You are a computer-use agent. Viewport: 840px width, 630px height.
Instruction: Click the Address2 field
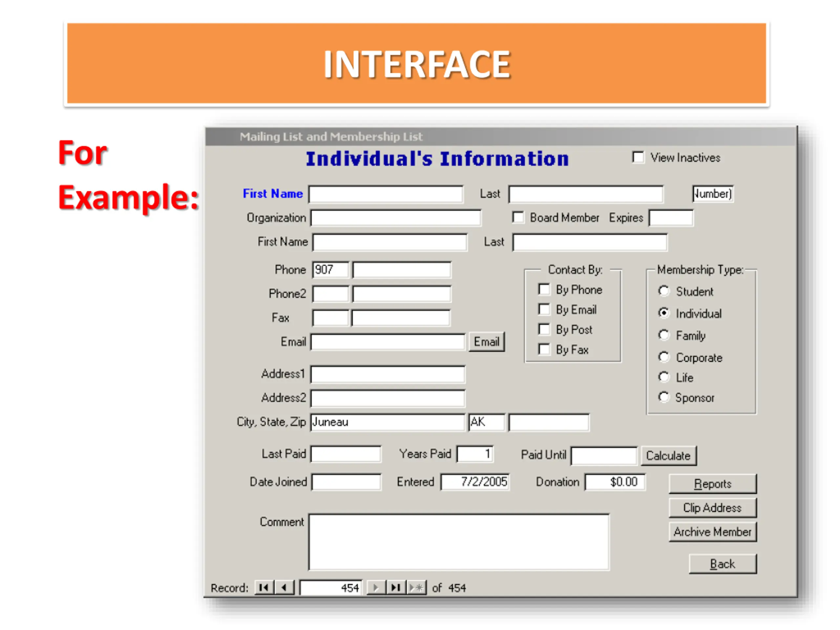(x=388, y=398)
